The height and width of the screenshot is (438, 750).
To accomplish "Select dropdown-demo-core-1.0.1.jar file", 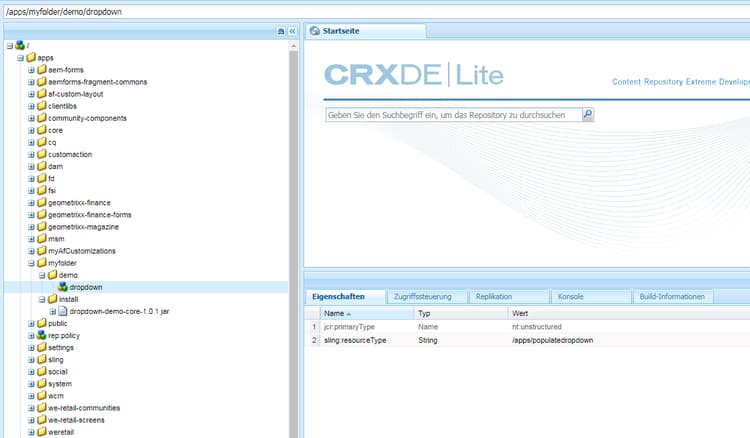I will 119,311.
